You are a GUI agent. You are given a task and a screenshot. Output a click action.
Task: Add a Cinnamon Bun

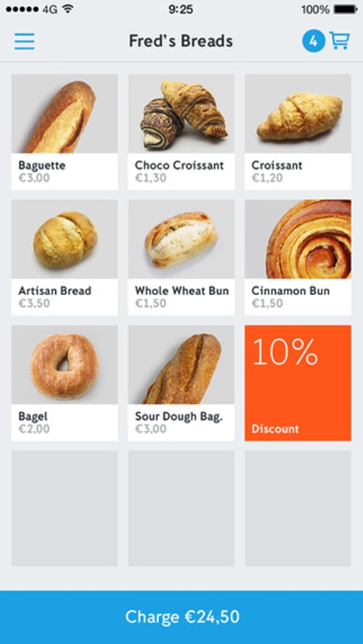click(298, 257)
